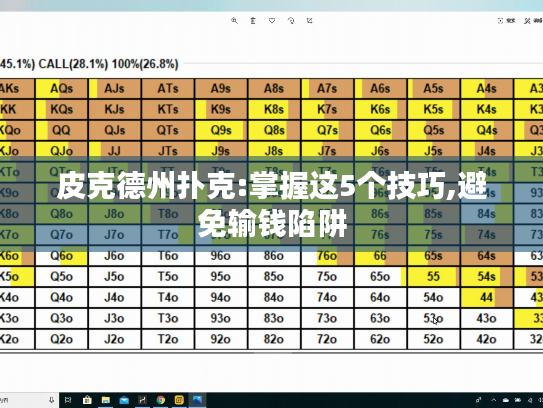Click the QJs hand cell
The height and width of the screenshot is (408, 543).
[115, 130]
